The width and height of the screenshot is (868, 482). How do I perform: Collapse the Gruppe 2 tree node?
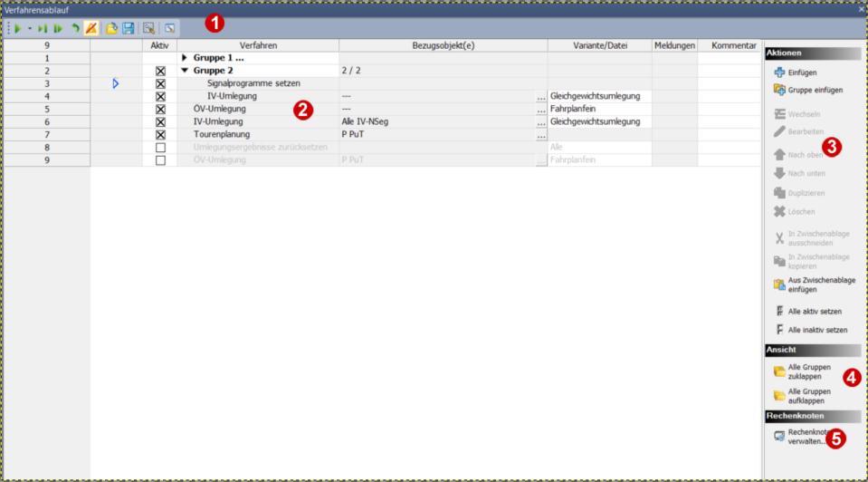click(186, 71)
